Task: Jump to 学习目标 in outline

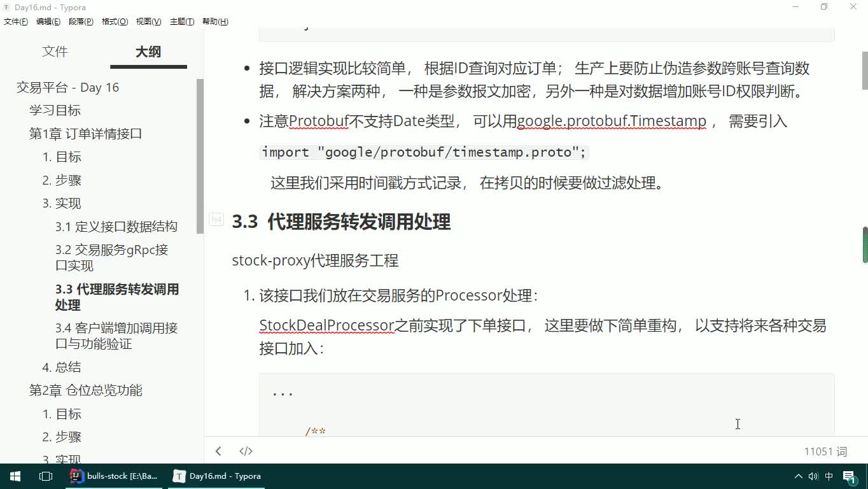Action: (55, 110)
